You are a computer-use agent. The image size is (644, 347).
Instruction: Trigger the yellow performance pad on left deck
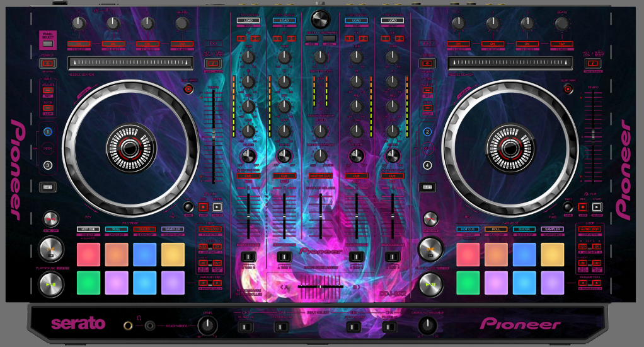coord(173,254)
